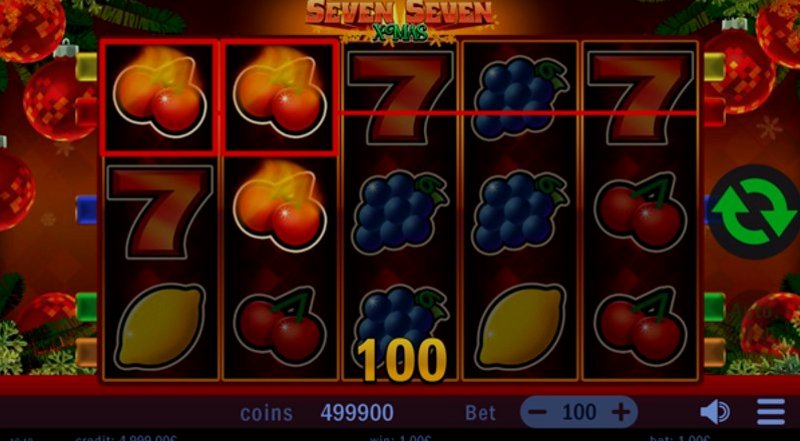Increase bet with the plus button
This screenshot has height=441, width=800.
pyautogui.click(x=620, y=412)
